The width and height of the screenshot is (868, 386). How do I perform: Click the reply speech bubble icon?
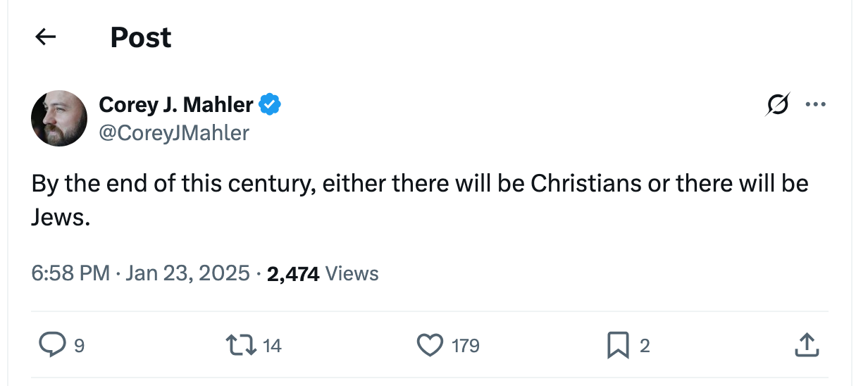(x=51, y=345)
